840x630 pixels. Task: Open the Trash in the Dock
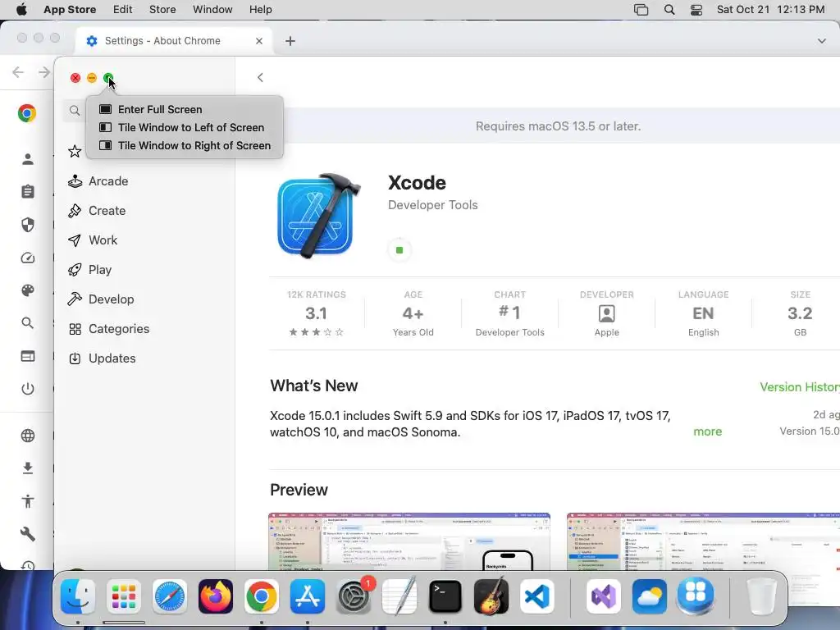(761, 596)
